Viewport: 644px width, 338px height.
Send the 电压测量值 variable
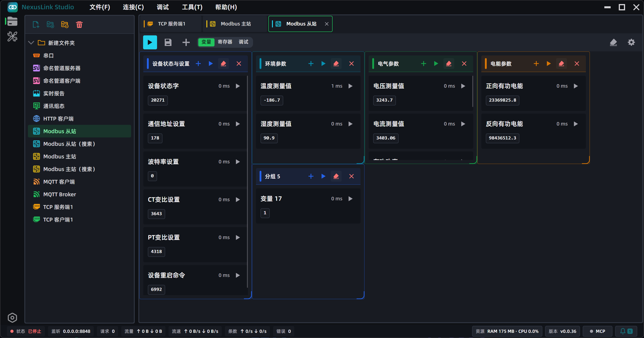pyautogui.click(x=463, y=86)
